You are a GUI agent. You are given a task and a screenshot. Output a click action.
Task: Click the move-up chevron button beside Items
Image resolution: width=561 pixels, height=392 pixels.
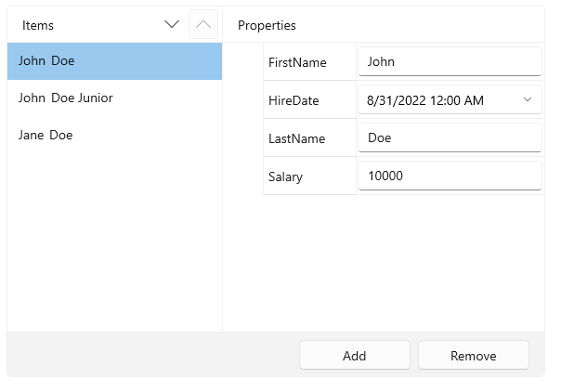click(x=203, y=24)
